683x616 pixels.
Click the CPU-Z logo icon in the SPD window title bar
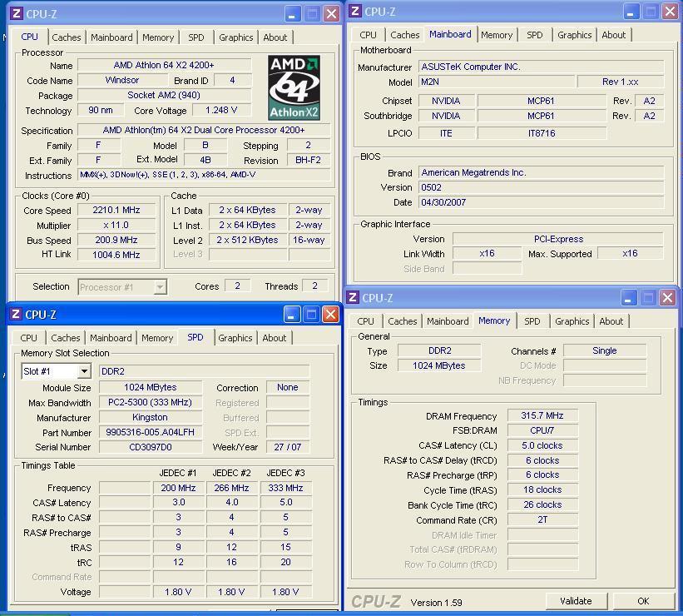(16, 314)
